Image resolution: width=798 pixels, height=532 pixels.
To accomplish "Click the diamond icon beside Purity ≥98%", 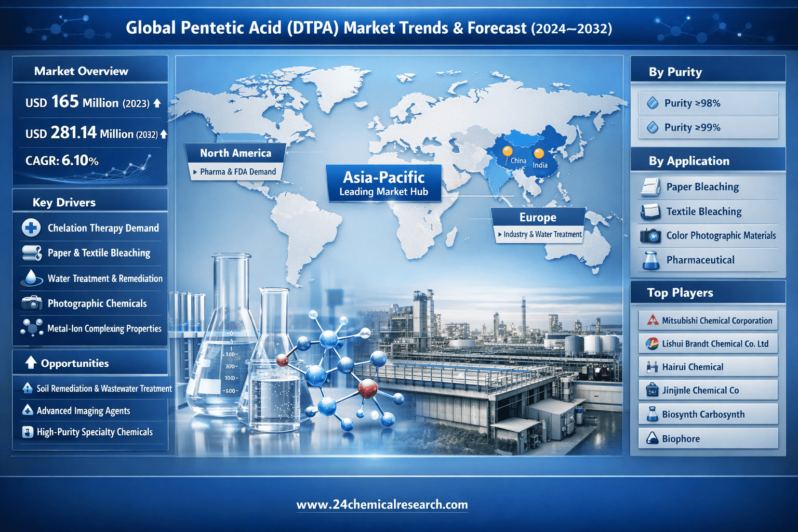I will 652,103.
